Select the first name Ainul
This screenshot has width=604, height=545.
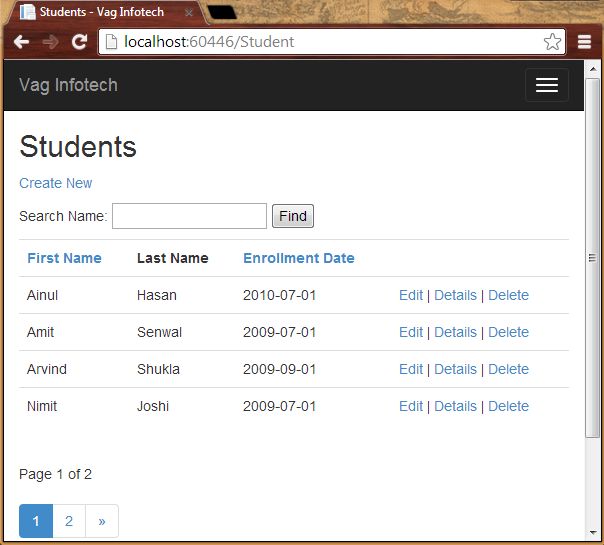42,295
